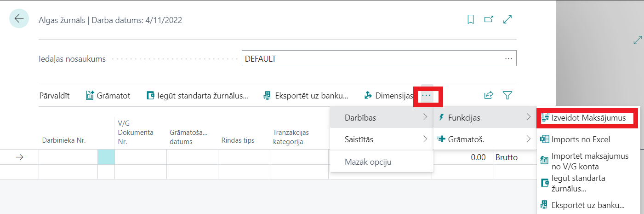Click the Iedaļas nosaukums DEFAULT field
Viewport: 644px width, 214px height.
(x=368, y=59)
